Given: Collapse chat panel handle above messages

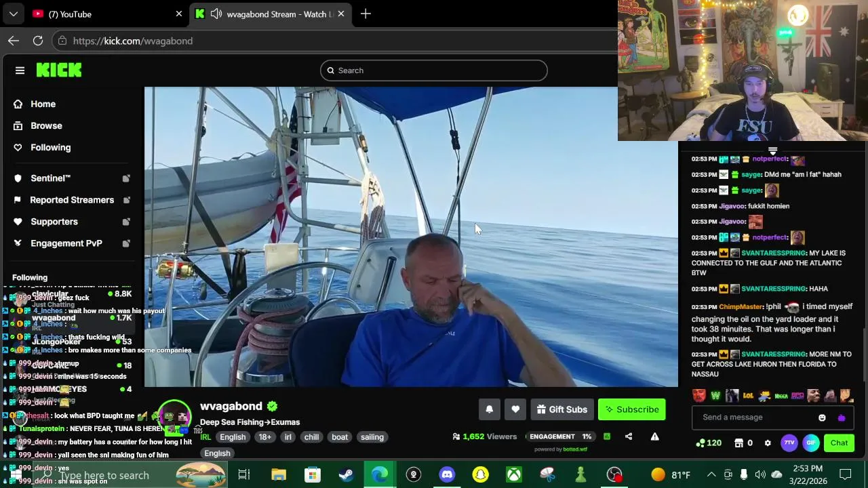Looking at the screenshot, I should tap(772, 151).
